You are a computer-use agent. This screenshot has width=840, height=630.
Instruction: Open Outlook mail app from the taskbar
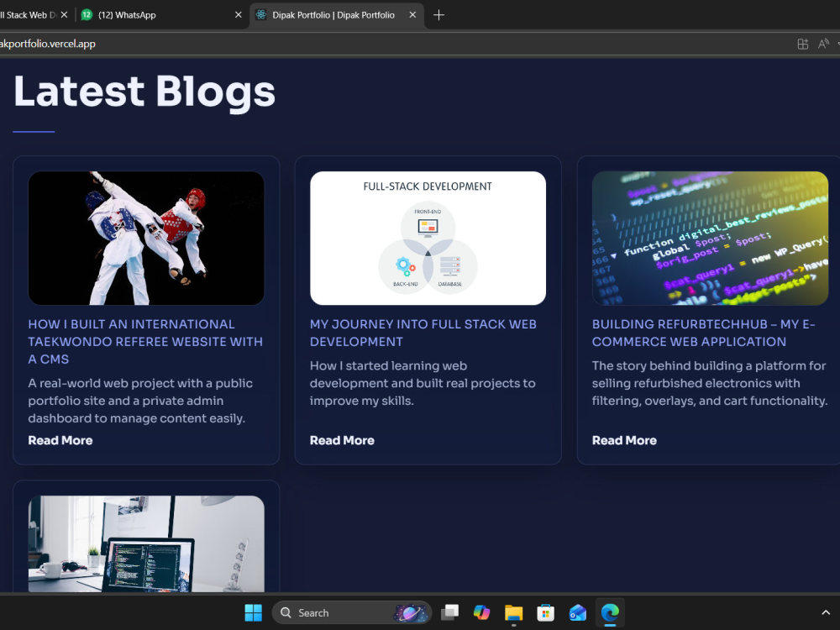click(x=578, y=612)
